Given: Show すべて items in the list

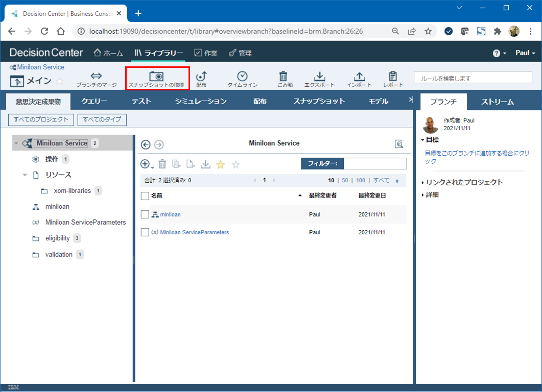Looking at the screenshot, I should pos(381,180).
